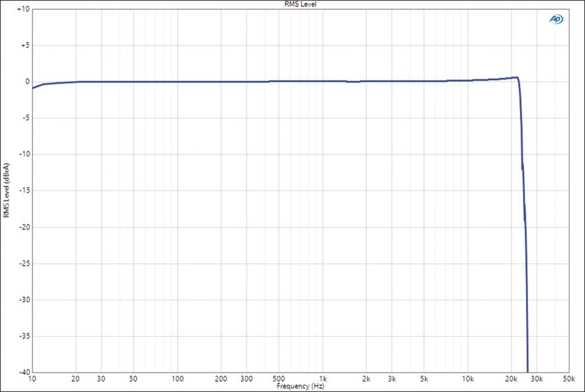Viewport: 585px width, 392px height.
Task: Click the 20k frequency tick label
Action: tap(511, 379)
